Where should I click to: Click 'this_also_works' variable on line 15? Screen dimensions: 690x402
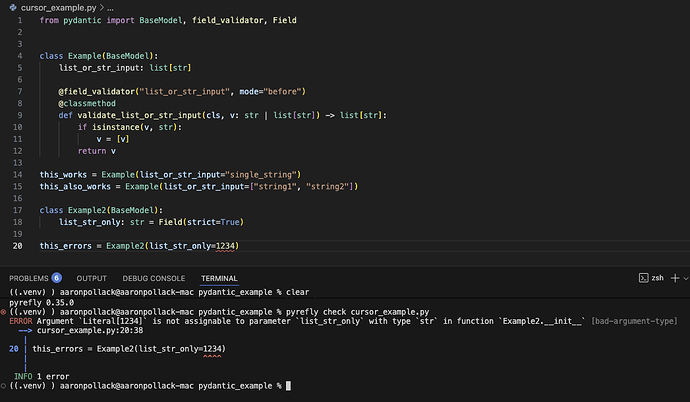(75, 186)
